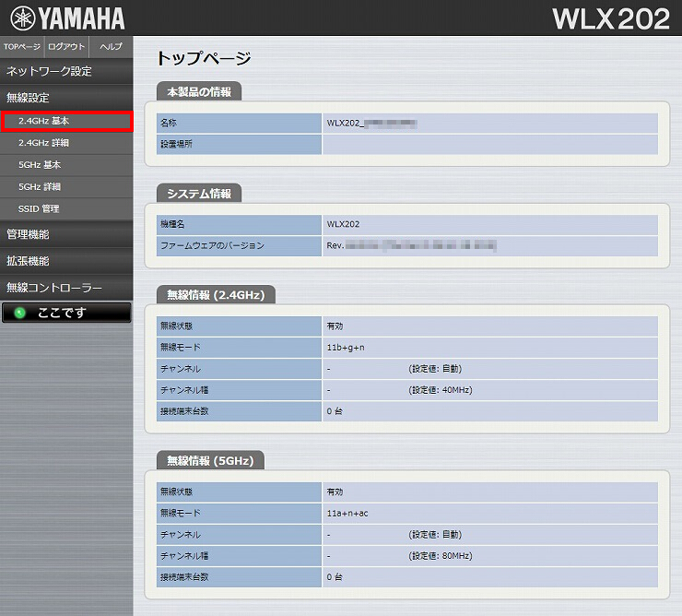682x616 pixels.
Task: Expand the 無線コントローラー menu
Action: point(66,288)
